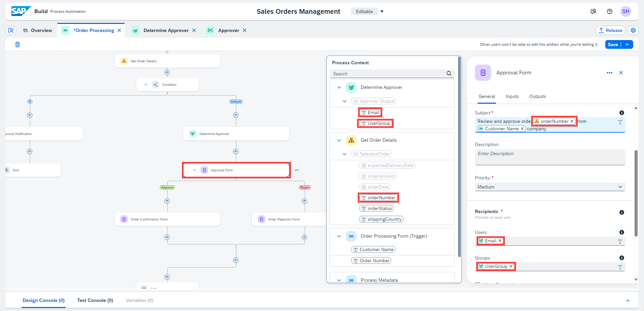Image resolution: width=644 pixels, height=311 pixels.
Task: Collapse the Get Order Details section
Action: point(339,140)
